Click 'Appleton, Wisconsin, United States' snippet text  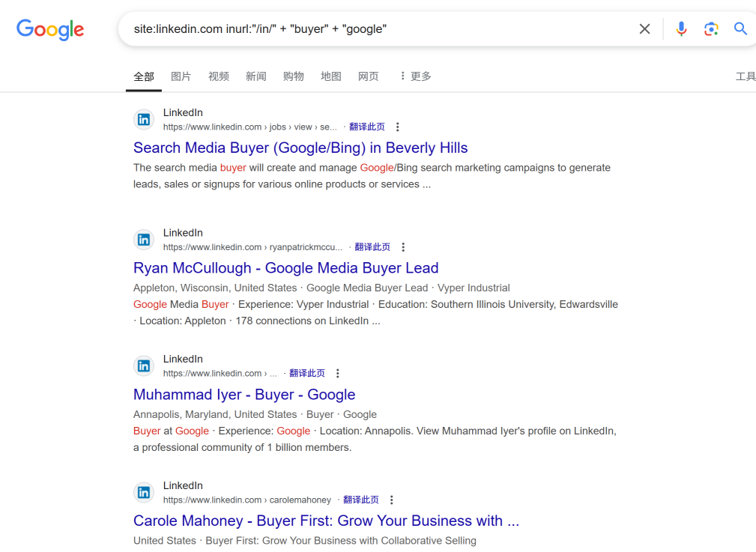point(215,288)
